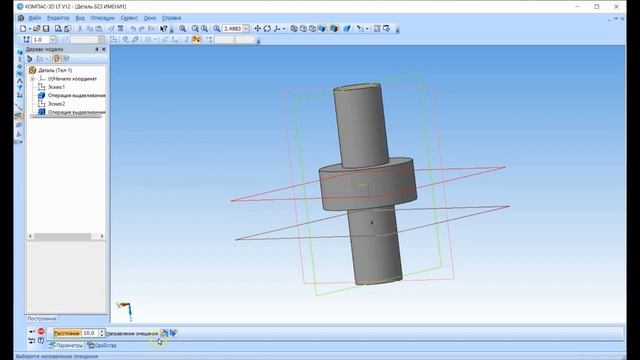This screenshot has width=640, height=360.
Task: Pin the model tree panel
Action: point(97,49)
